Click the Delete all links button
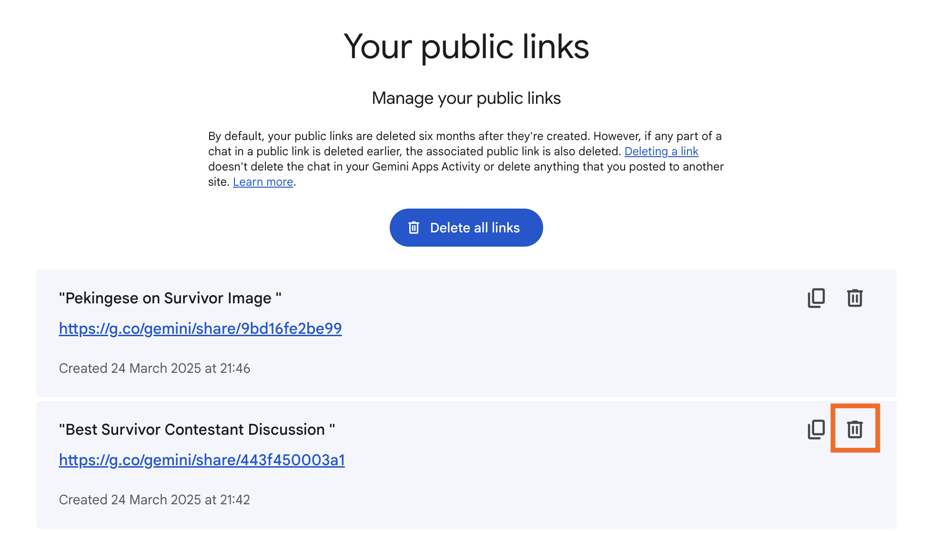Screen dimensions: 930x560 (466, 228)
